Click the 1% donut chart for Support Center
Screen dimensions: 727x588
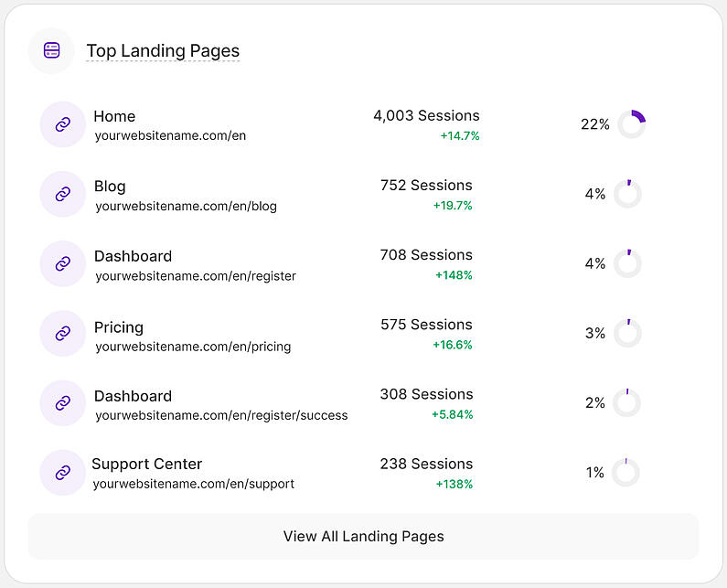coord(625,473)
